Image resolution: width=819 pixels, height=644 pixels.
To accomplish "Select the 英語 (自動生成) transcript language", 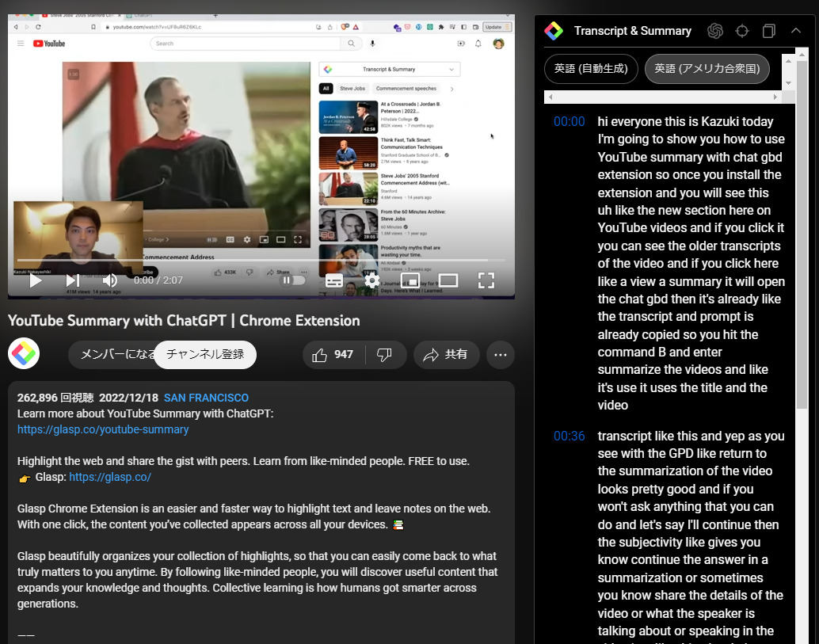I will pyautogui.click(x=591, y=69).
